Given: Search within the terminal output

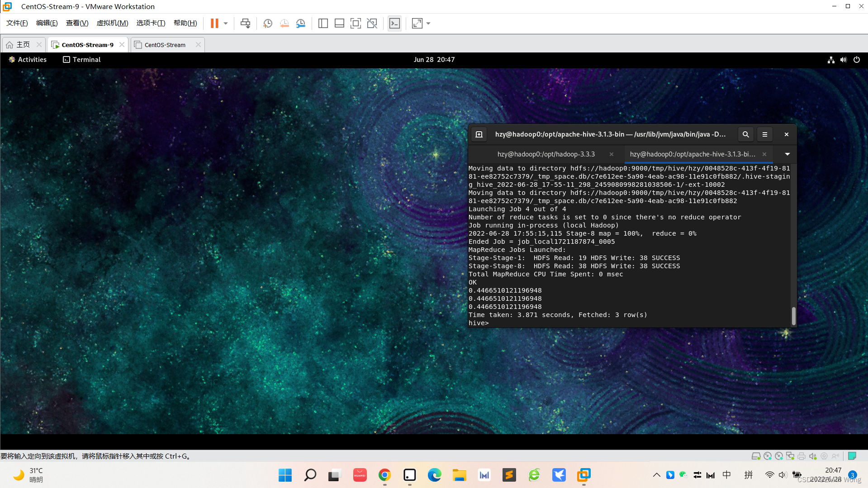Looking at the screenshot, I should 746,134.
